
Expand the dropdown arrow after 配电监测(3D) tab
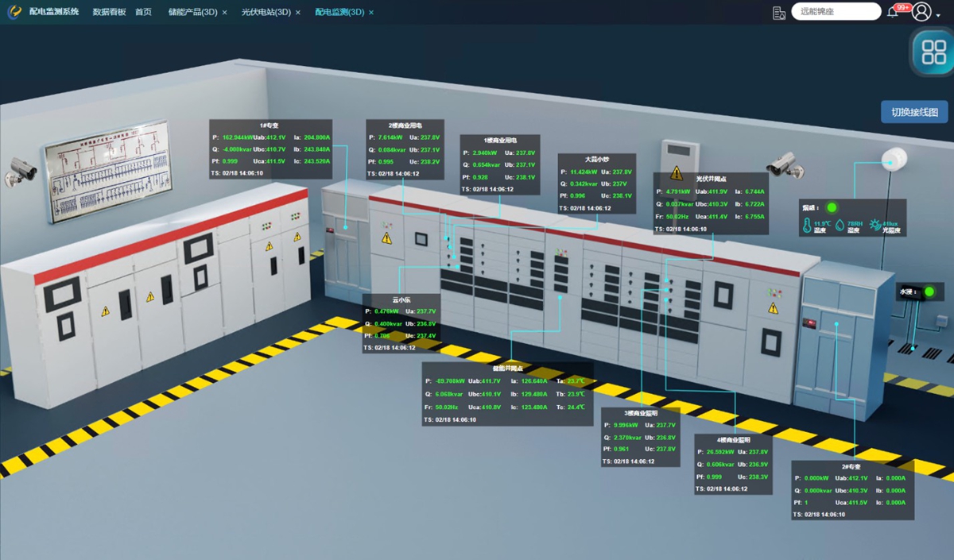(x=370, y=13)
